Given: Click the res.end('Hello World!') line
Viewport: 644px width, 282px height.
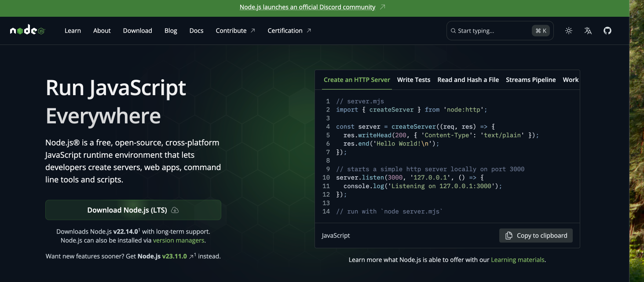Looking at the screenshot, I should click(x=392, y=144).
